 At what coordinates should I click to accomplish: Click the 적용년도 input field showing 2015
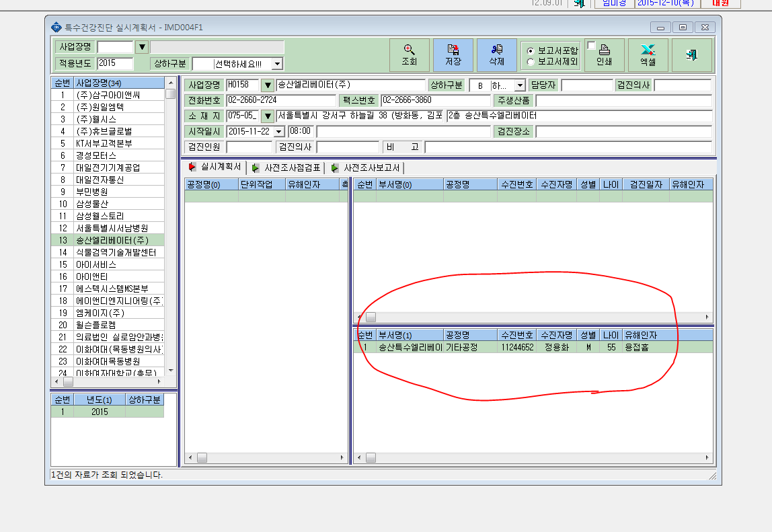pyautogui.click(x=115, y=63)
